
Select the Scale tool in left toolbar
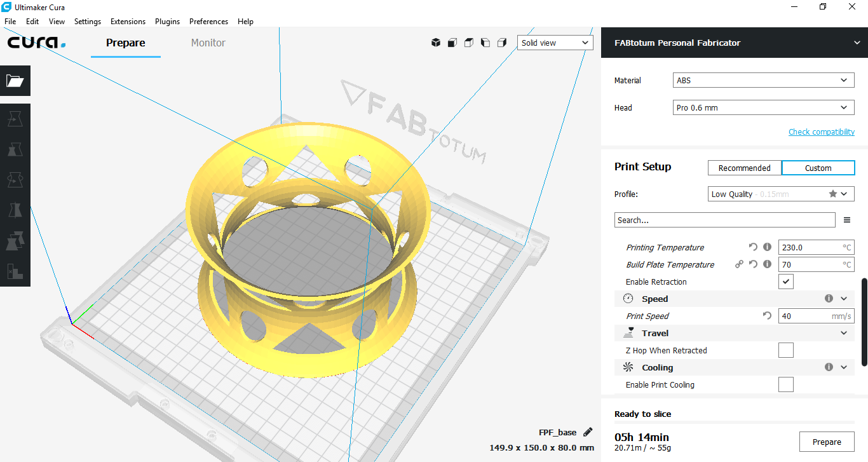click(15, 149)
